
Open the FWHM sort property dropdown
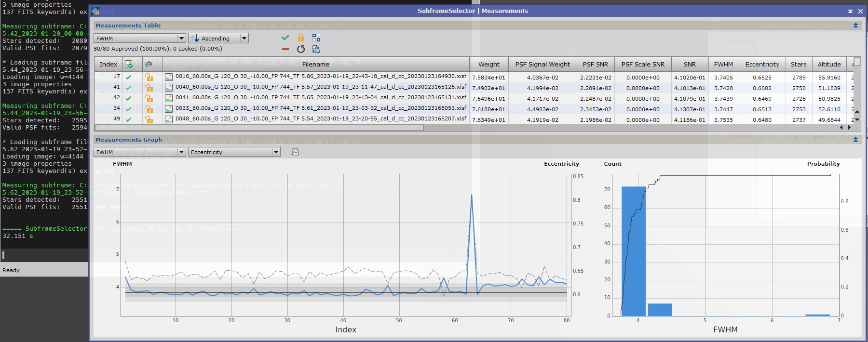[140, 39]
